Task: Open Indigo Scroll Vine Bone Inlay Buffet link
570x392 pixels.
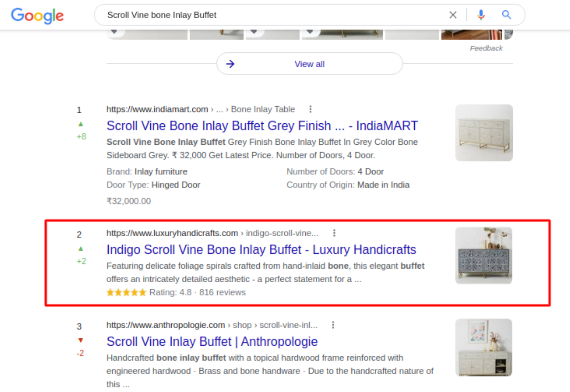Action: 261,250
